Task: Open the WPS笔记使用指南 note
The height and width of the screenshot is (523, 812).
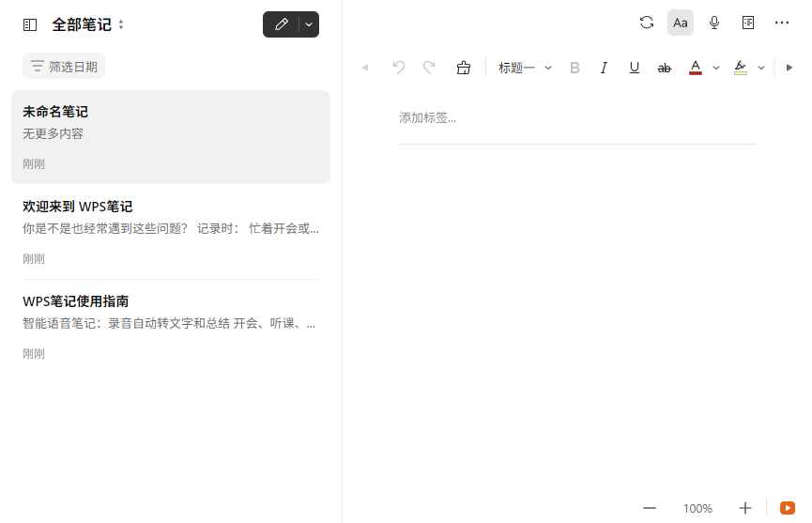Action: [x=171, y=326]
